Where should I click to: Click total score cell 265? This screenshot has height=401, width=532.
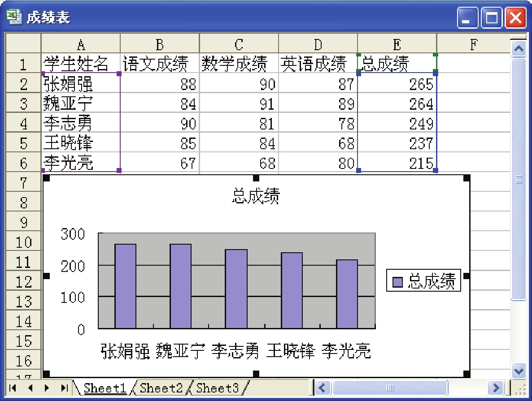coord(397,83)
